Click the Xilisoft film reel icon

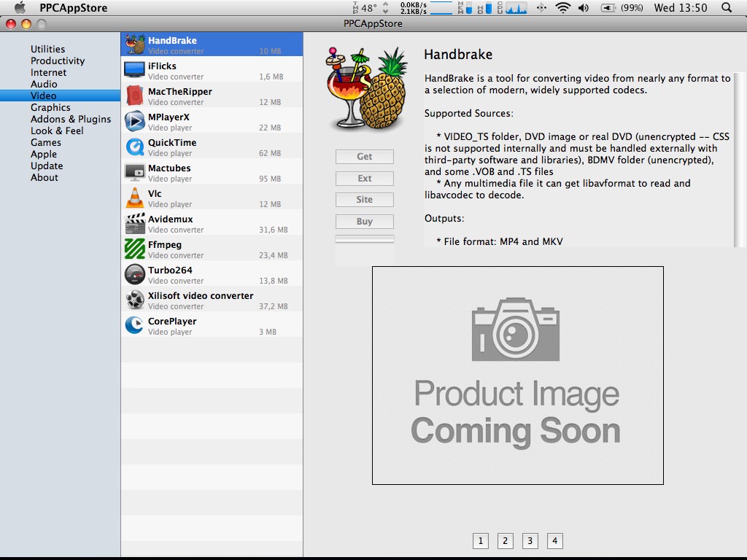point(135,300)
